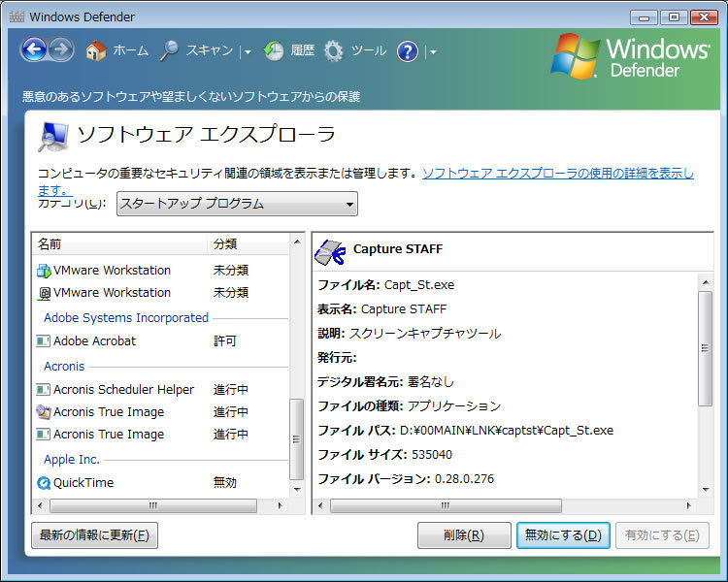This screenshot has width=728, height=582.
Task: Click the Back navigation arrow
Action: [x=34, y=49]
